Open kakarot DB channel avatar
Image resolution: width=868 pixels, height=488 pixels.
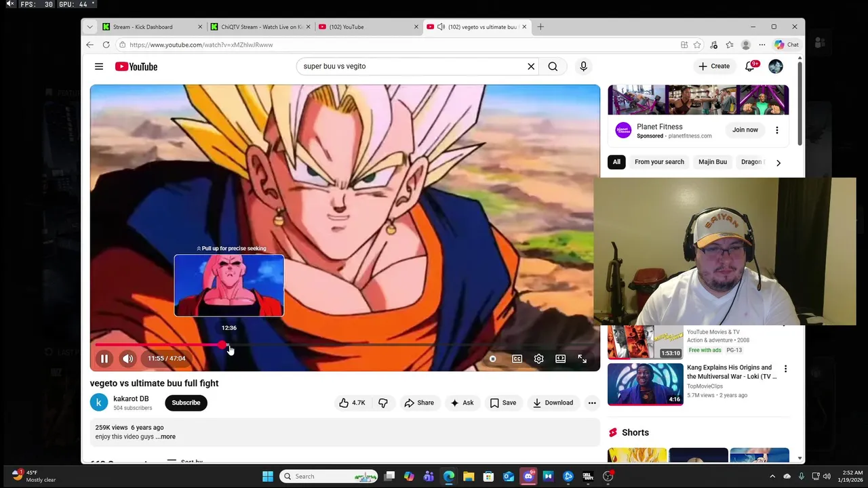click(x=99, y=403)
